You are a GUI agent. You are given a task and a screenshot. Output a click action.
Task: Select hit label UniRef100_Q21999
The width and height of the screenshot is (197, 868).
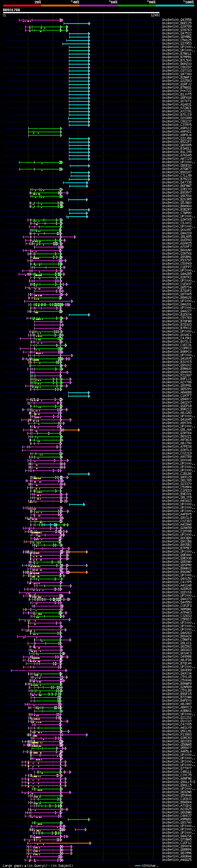point(177,118)
